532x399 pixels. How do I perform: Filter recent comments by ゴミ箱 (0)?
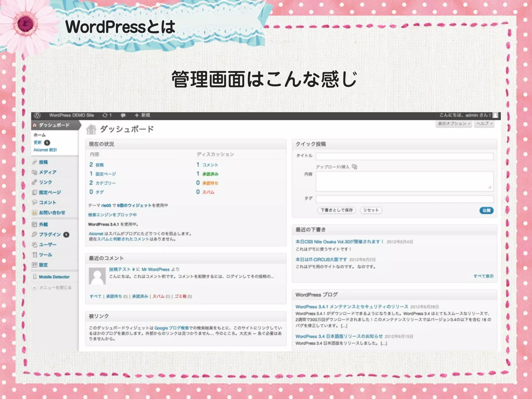183,296
